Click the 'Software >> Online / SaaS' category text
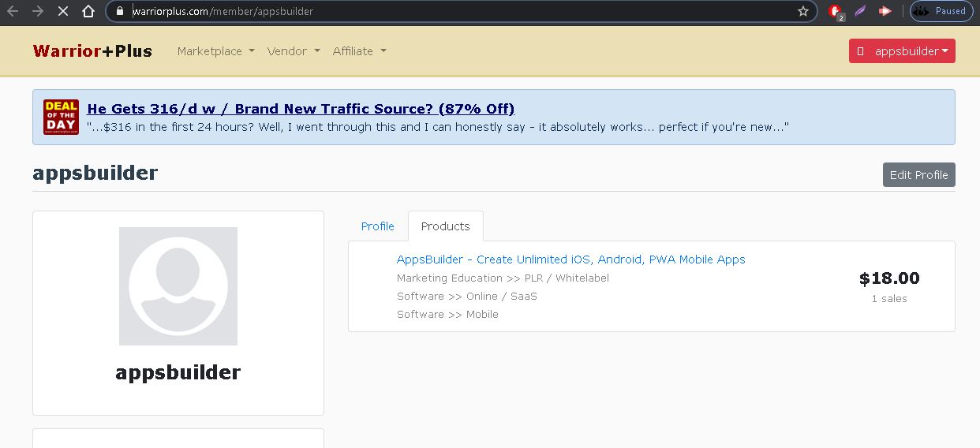This screenshot has width=980, height=448. tap(466, 297)
